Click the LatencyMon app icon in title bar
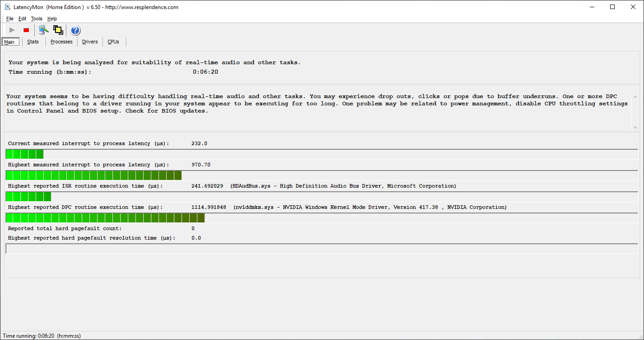The width and height of the screenshot is (644, 340). [x=8, y=7]
